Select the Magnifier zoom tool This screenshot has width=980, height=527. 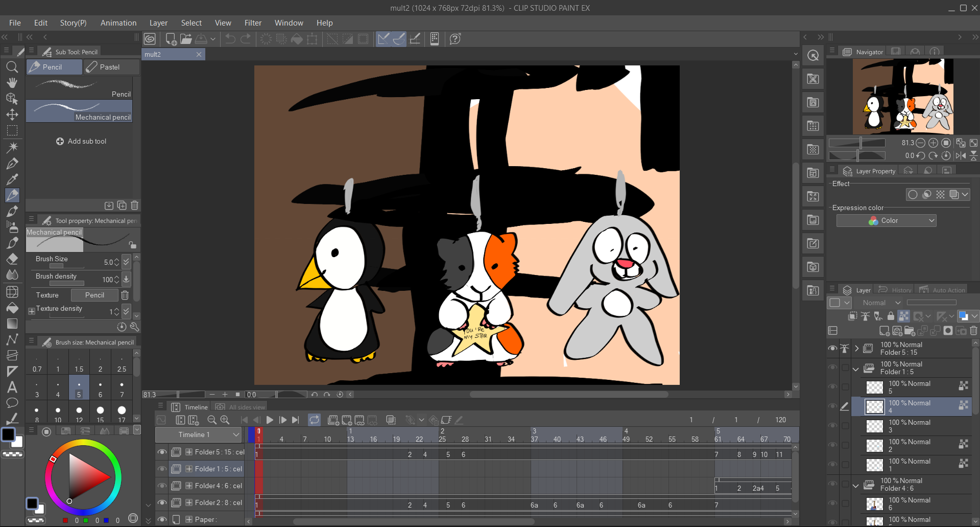pos(12,67)
